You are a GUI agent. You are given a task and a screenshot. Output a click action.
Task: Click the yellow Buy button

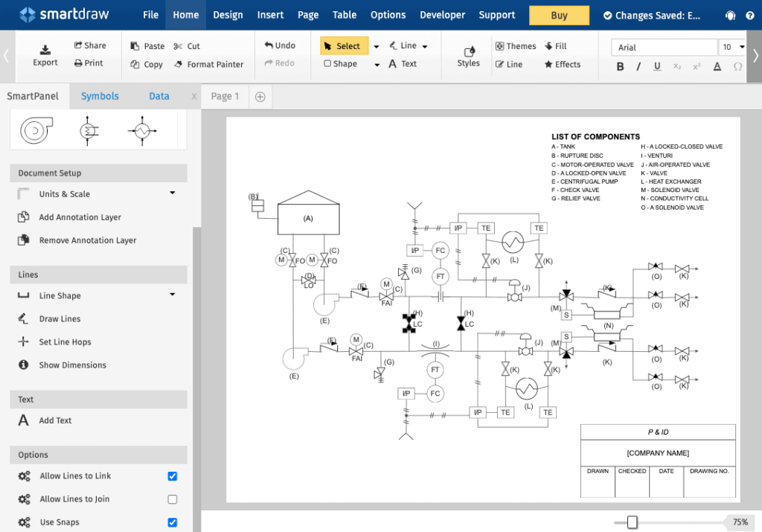coord(559,15)
